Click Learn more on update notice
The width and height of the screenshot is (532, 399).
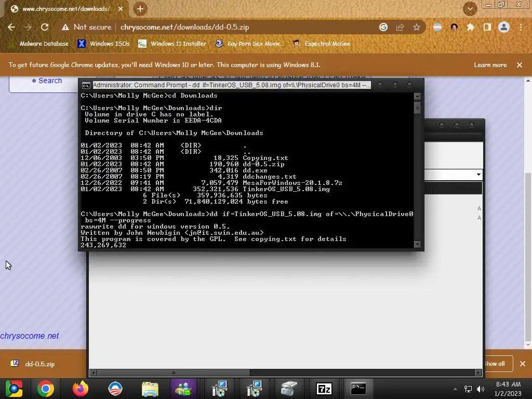[490, 65]
